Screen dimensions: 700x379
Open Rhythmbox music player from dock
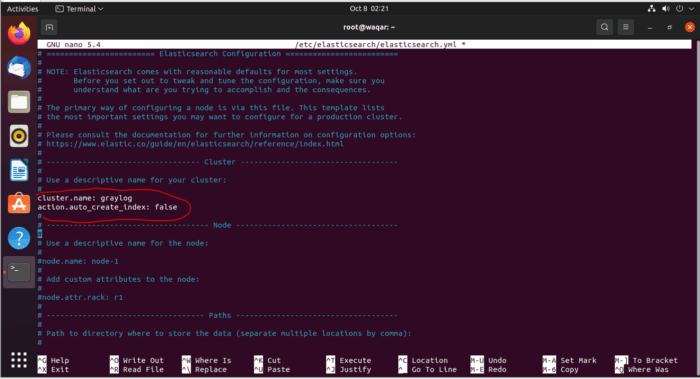pyautogui.click(x=19, y=136)
